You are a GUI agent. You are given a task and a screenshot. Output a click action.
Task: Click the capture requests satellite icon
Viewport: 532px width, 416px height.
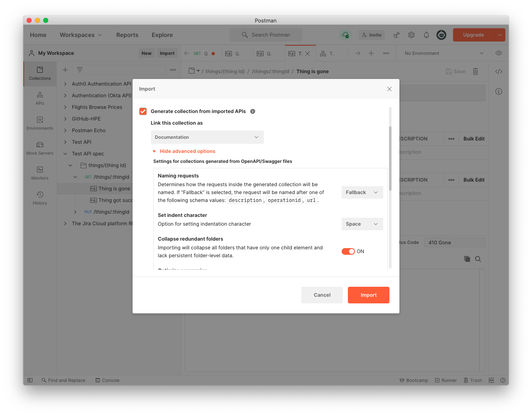(x=397, y=35)
